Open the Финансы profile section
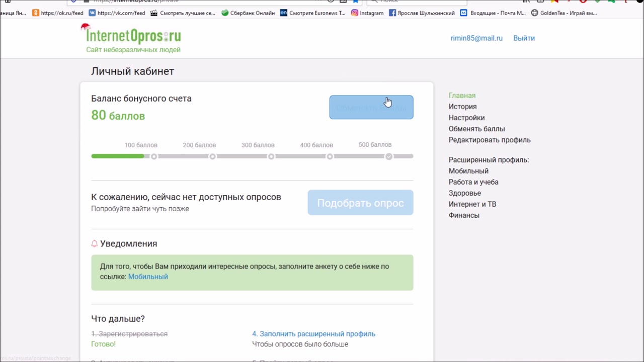The height and width of the screenshot is (362, 644). tap(464, 215)
